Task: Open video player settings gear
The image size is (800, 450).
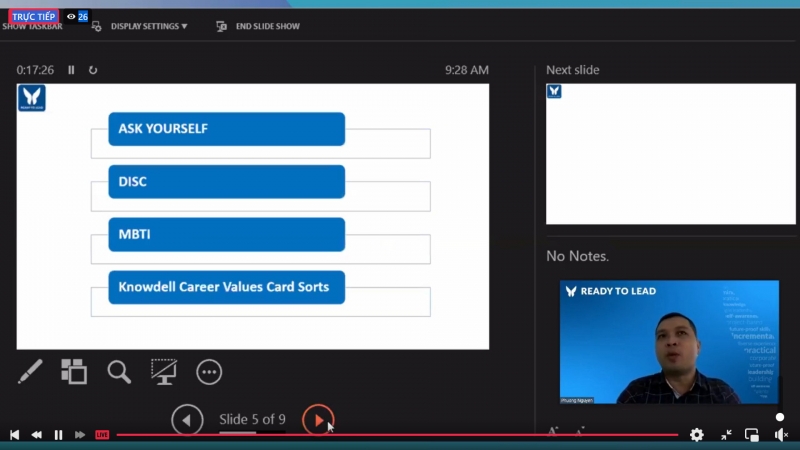Action: click(697, 435)
